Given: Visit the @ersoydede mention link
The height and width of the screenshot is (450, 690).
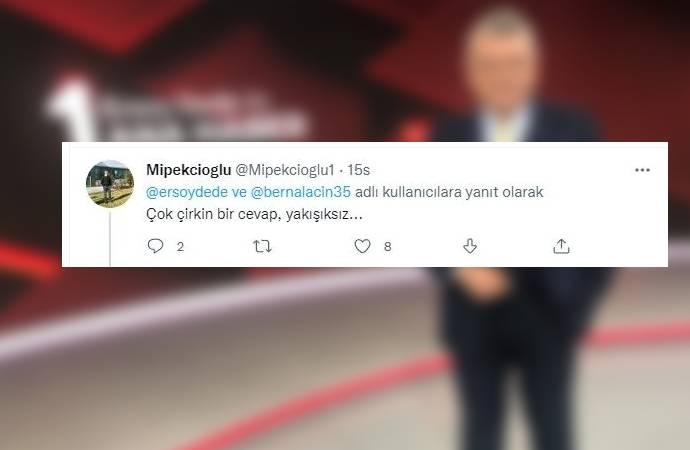Looking at the screenshot, I should tap(187, 192).
